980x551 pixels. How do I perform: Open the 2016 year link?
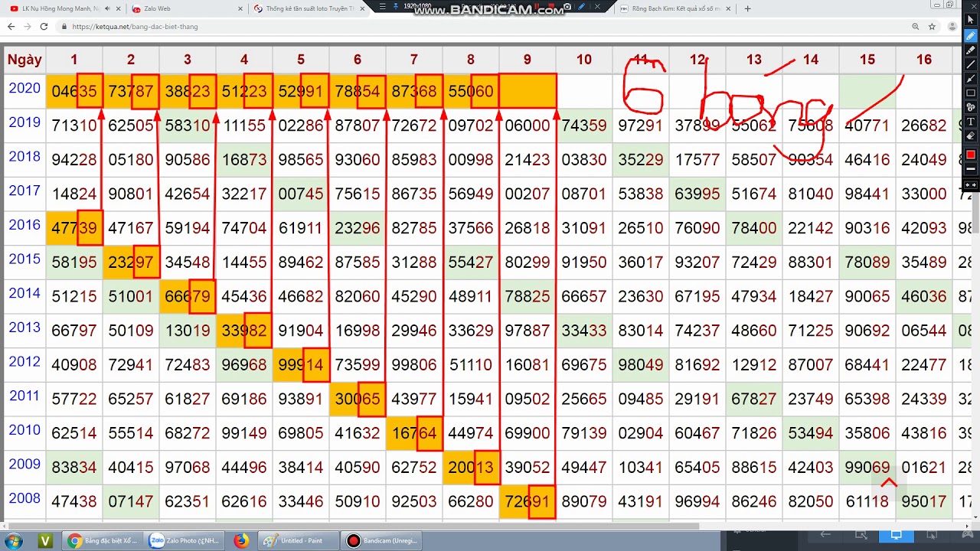click(24, 224)
